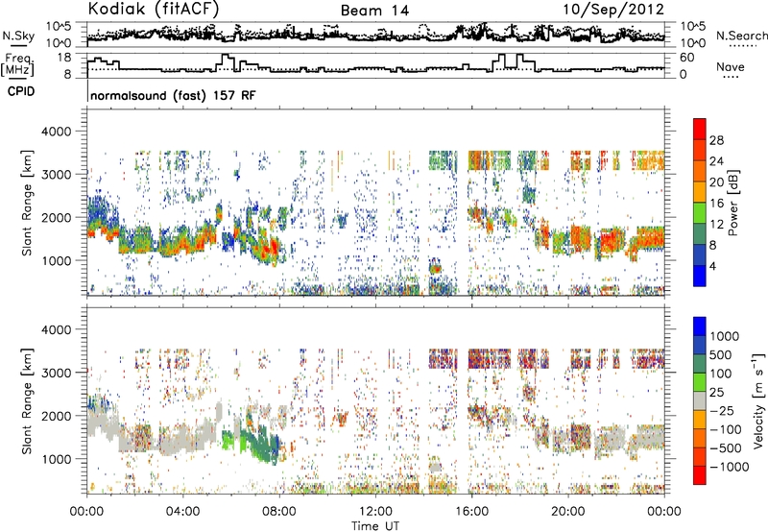The image size is (768, 532).
Task: Click the '4000' tick on power panel
Action: 56,132
